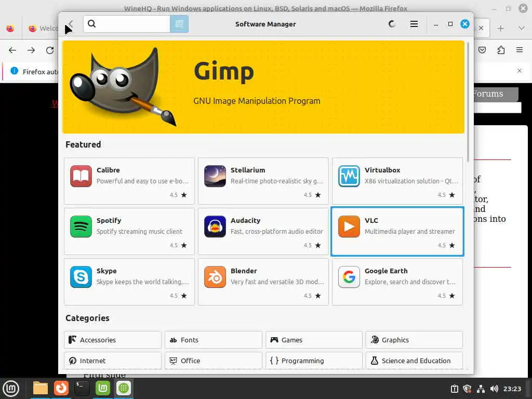
Task: Open Firefox Pocket save icon
Action: click(482, 50)
